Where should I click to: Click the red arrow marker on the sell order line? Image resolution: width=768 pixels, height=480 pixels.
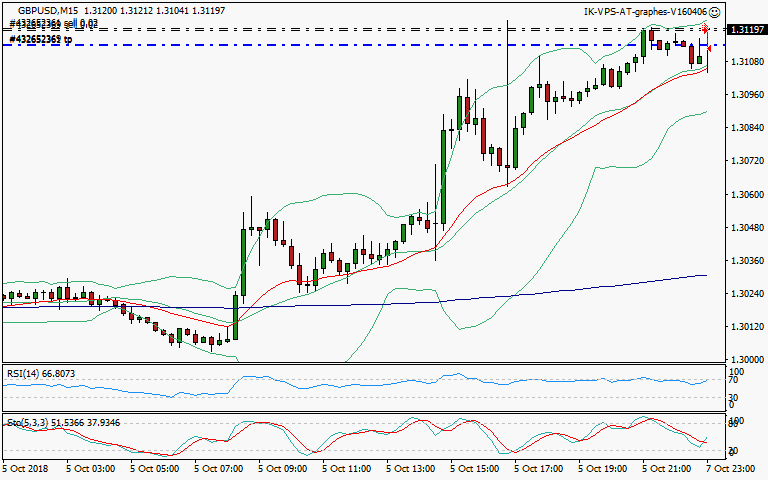tap(705, 30)
